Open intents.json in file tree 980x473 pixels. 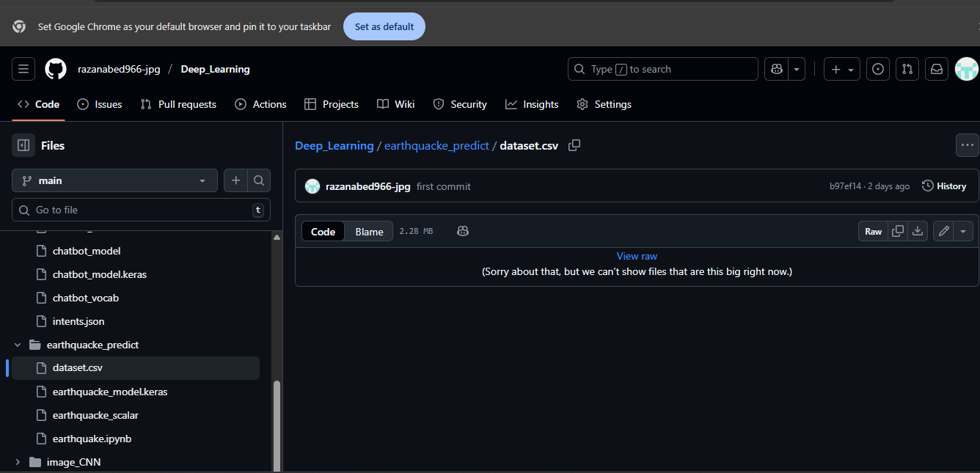pyautogui.click(x=78, y=321)
